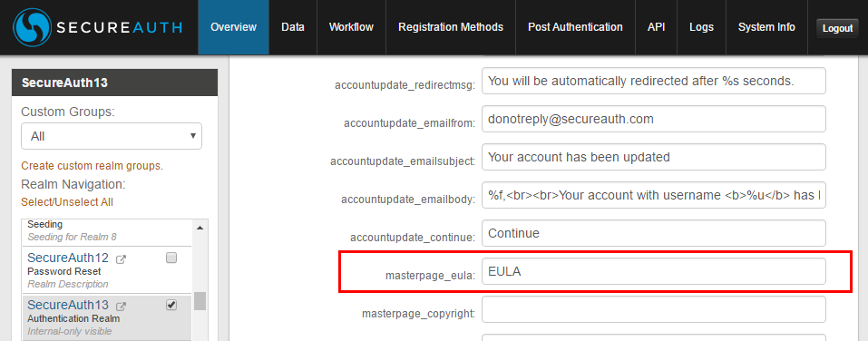Click the Logout button

tap(837, 28)
